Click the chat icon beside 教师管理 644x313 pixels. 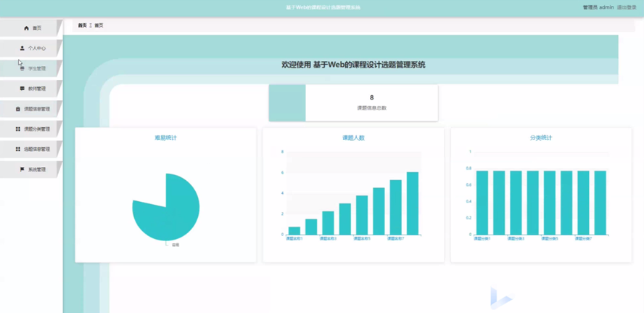click(22, 89)
